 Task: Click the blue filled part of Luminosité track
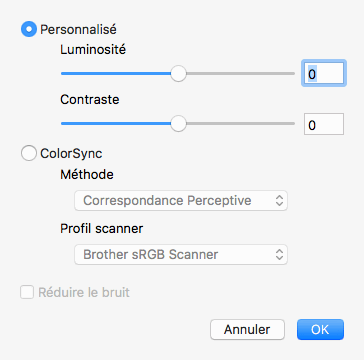116,73
